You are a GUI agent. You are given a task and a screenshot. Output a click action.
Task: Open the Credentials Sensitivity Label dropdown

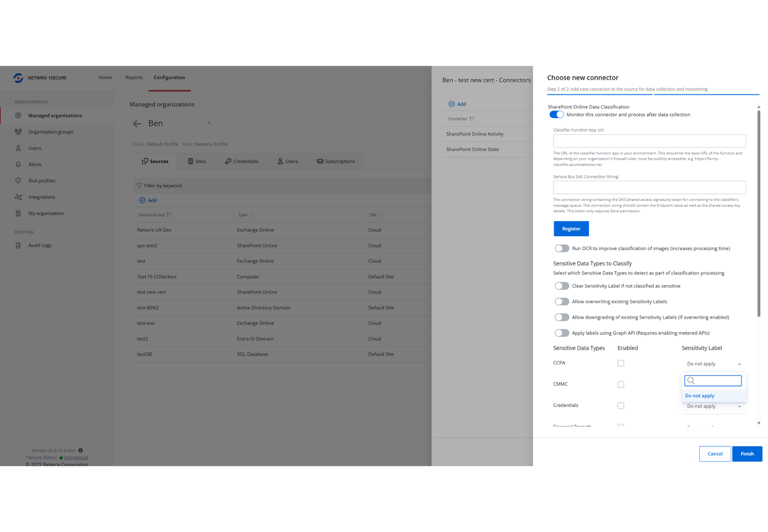coord(714,406)
